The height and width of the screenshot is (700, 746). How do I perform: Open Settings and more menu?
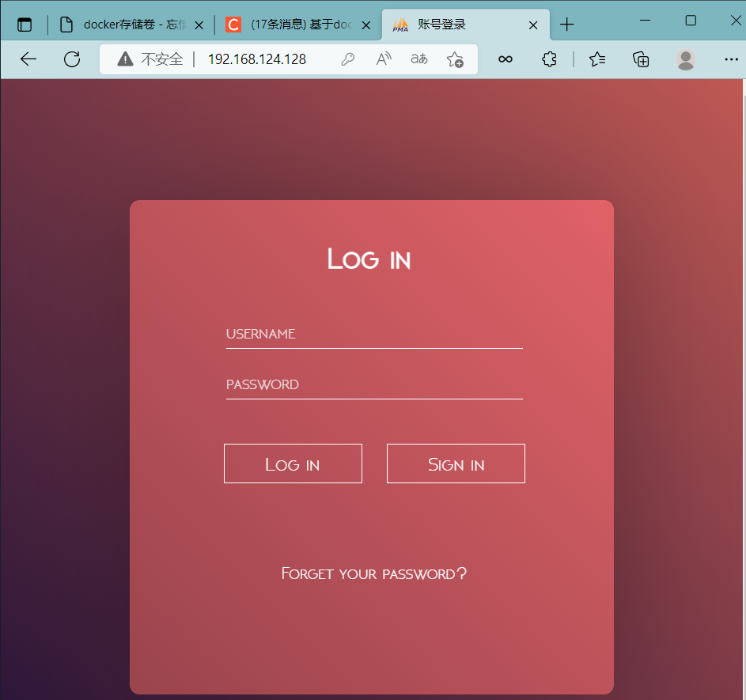pos(731,59)
